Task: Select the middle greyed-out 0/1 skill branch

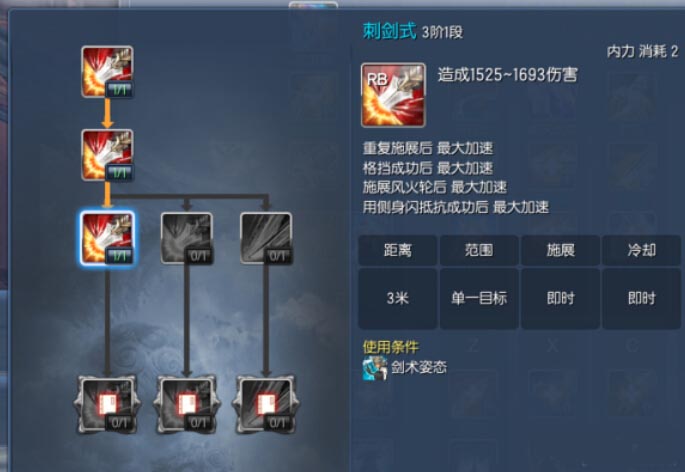Action: pyautogui.click(x=187, y=238)
